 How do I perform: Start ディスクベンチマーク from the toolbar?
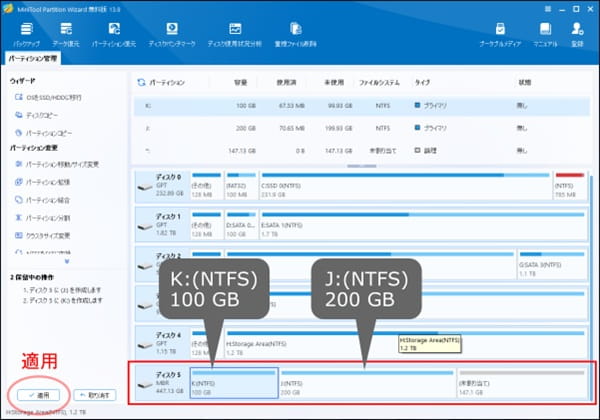point(172,35)
